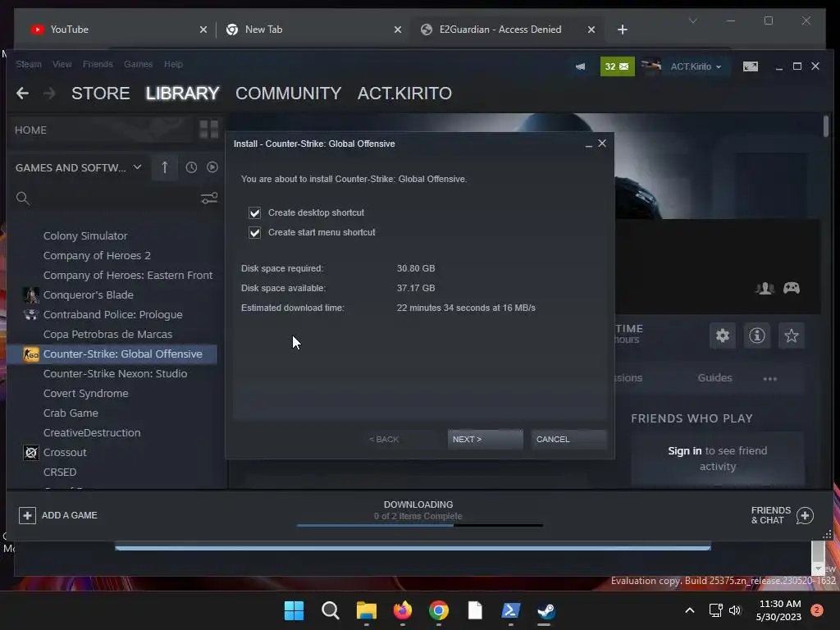Go to the STORE tab
840x630 pixels.
click(x=101, y=94)
